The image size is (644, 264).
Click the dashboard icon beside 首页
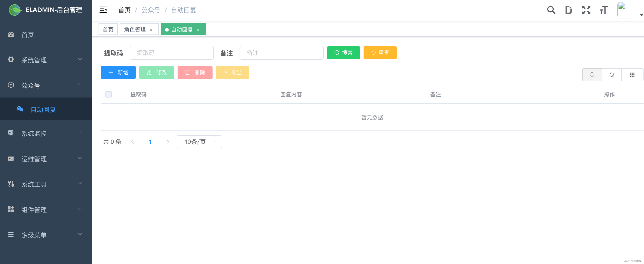tap(11, 34)
